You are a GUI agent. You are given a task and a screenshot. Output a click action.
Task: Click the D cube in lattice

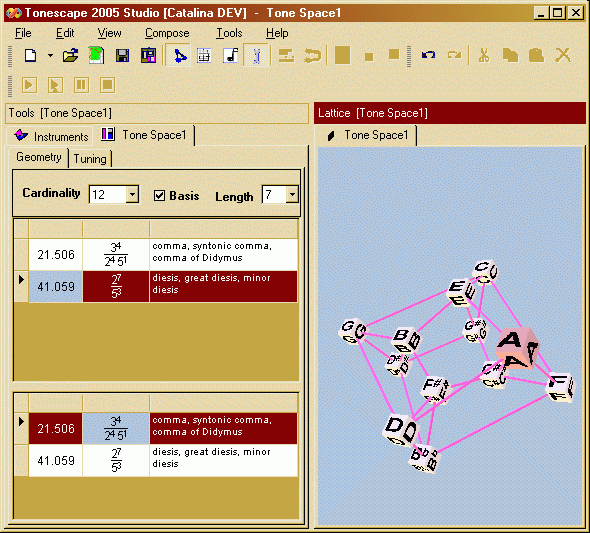400,430
